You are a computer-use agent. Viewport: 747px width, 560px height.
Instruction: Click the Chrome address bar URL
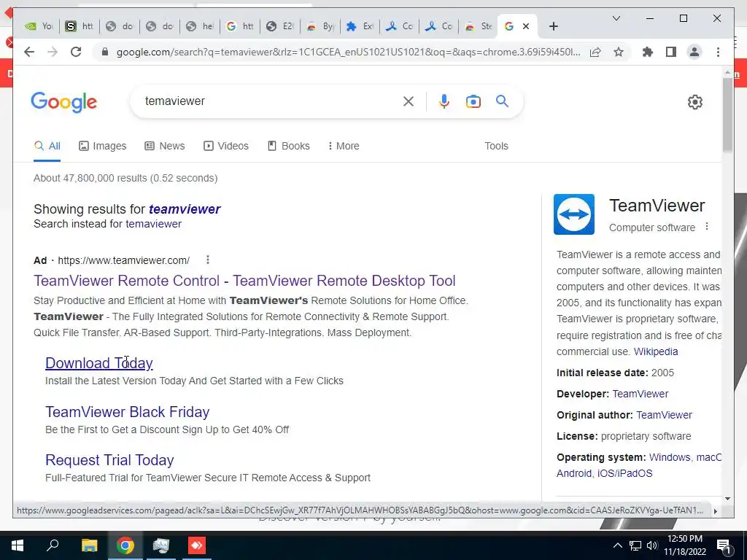pos(348,52)
